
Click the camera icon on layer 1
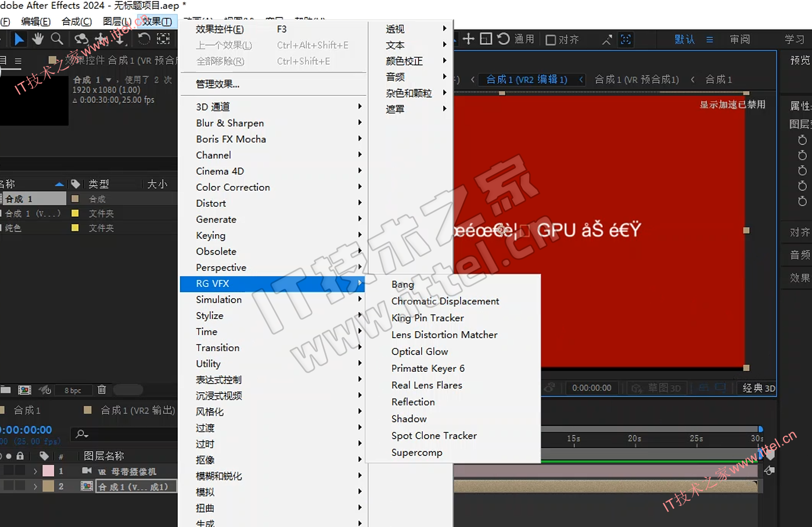coord(87,471)
